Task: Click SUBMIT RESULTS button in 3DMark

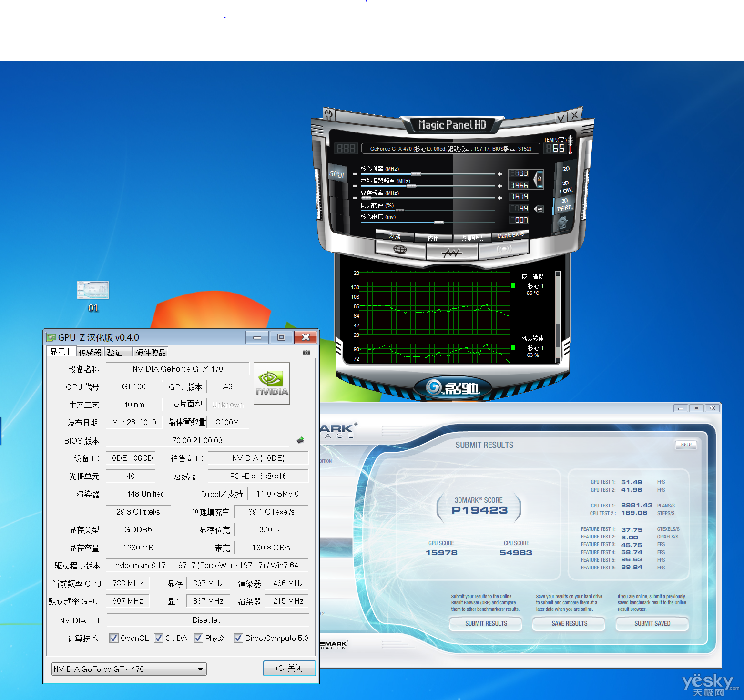Action: 486,623
